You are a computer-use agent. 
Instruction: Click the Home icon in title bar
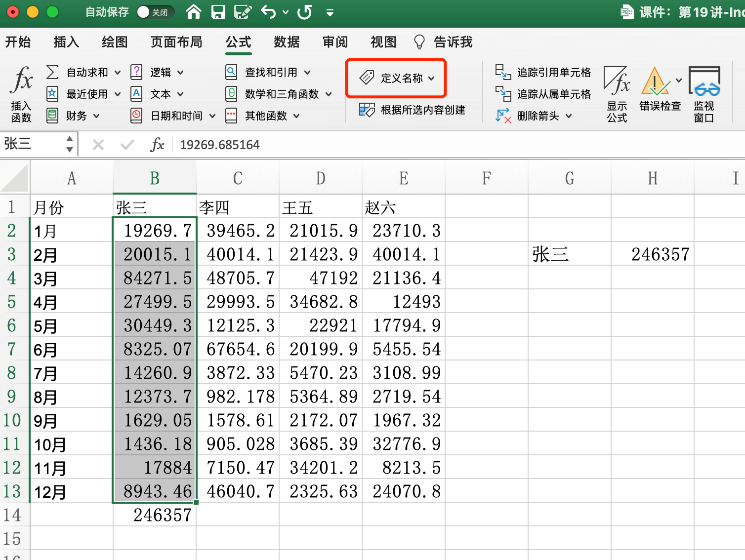click(194, 11)
